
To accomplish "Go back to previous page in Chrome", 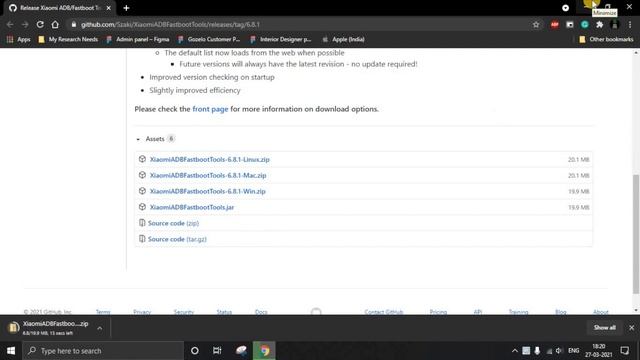I will point(10,24).
